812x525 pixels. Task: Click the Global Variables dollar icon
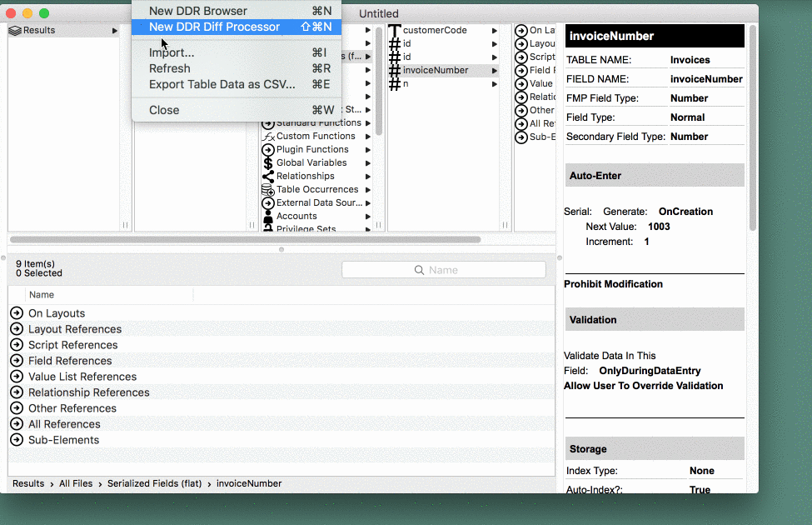coord(267,162)
